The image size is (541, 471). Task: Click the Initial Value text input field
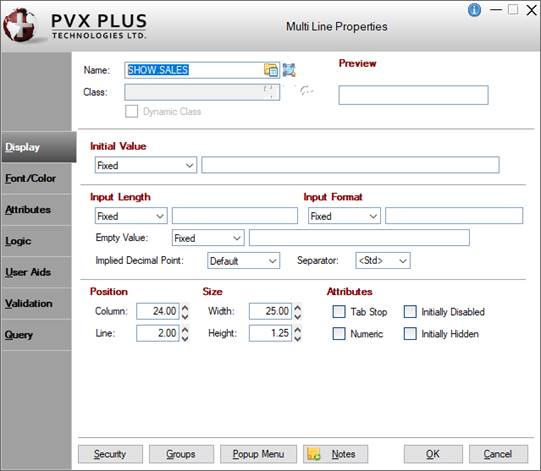pyautogui.click(x=350, y=165)
